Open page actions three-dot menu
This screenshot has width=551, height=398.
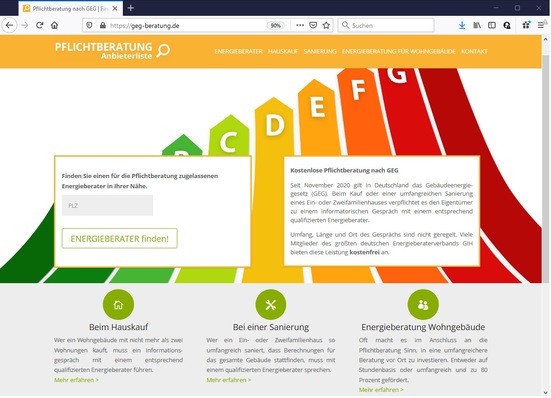pos(300,25)
